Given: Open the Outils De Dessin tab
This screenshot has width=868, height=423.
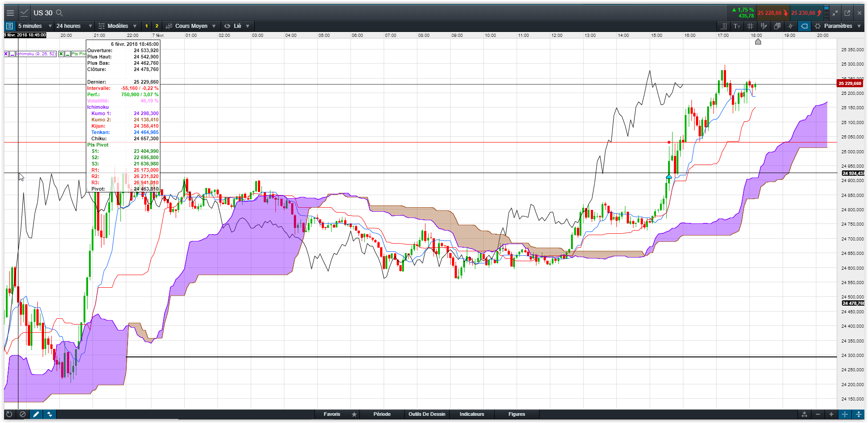Looking at the screenshot, I should [x=427, y=414].
